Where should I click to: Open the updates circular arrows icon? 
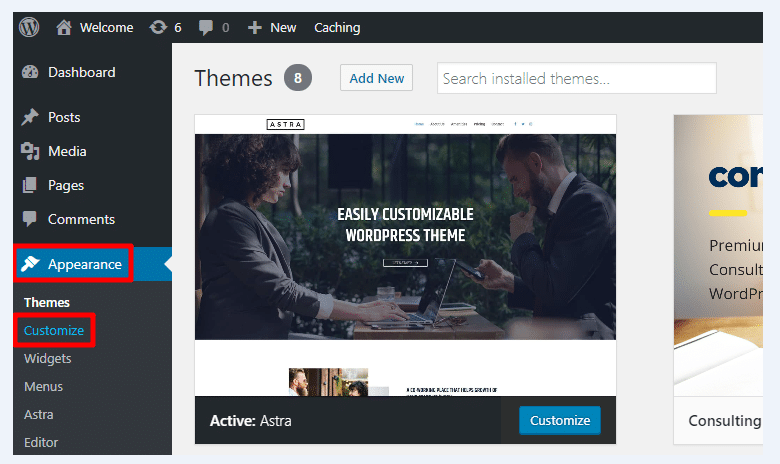point(158,28)
